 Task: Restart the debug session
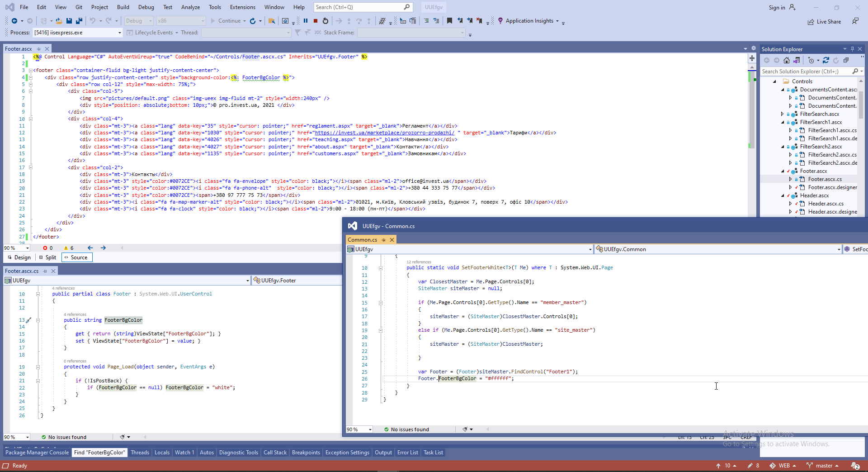pos(325,21)
